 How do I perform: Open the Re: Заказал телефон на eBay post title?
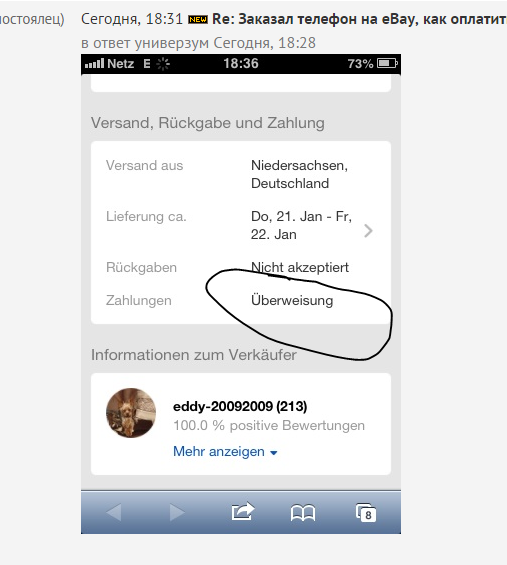click(x=359, y=19)
